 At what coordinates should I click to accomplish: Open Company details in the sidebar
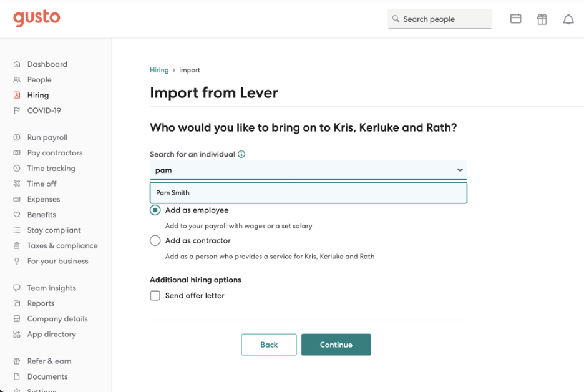tap(57, 319)
